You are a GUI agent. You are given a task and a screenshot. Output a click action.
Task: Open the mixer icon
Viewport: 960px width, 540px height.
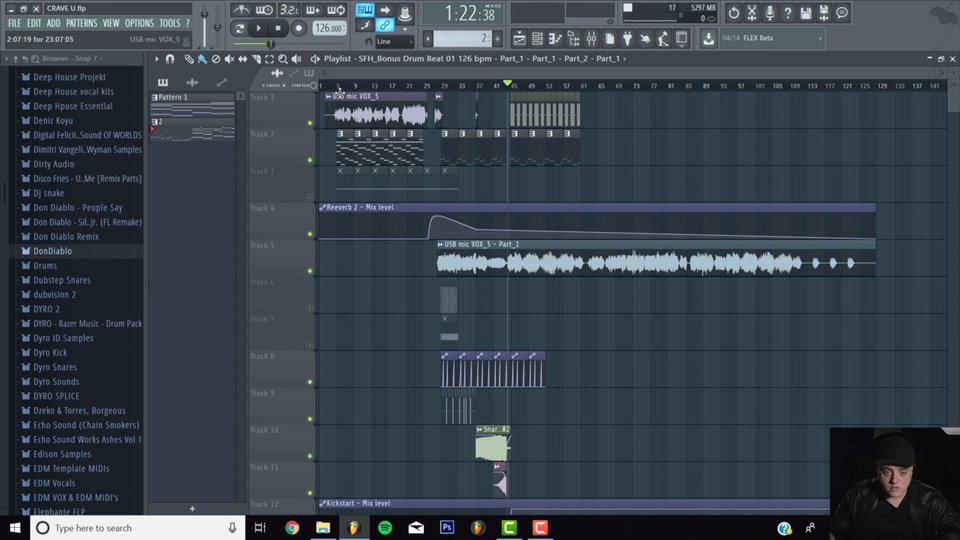[x=591, y=39]
